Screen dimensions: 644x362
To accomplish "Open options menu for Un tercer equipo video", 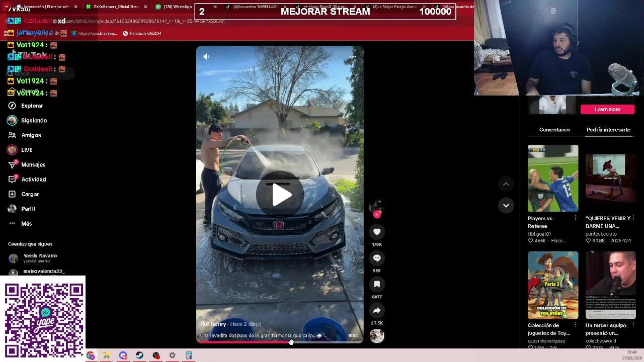I will (x=633, y=325).
